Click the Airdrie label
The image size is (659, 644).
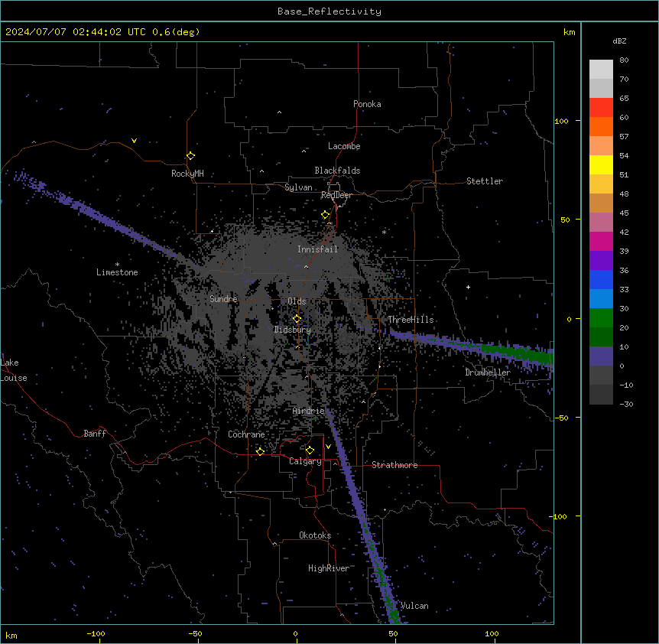tap(309, 411)
